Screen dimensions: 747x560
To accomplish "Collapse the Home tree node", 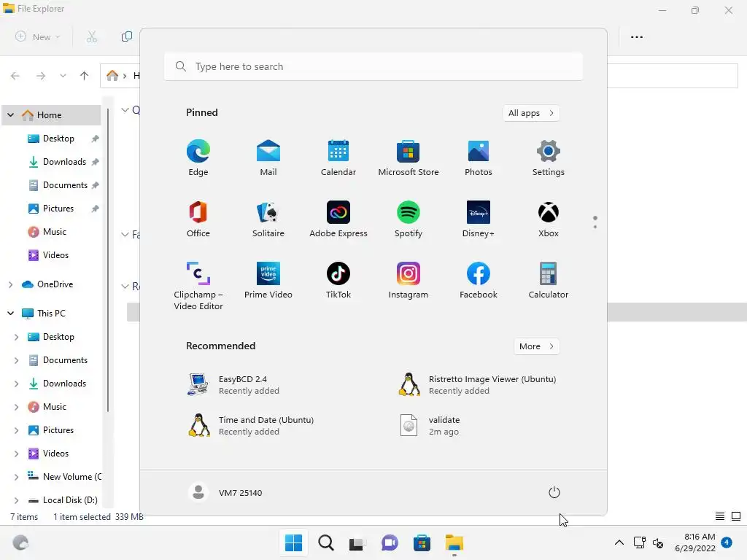I will pos(10,114).
